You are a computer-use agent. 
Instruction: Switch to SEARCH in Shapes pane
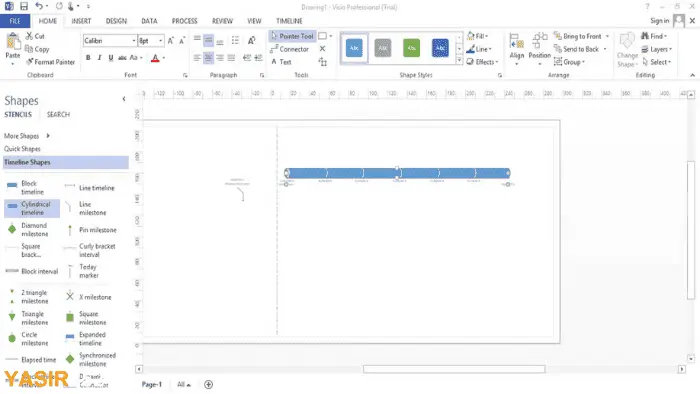(x=58, y=115)
